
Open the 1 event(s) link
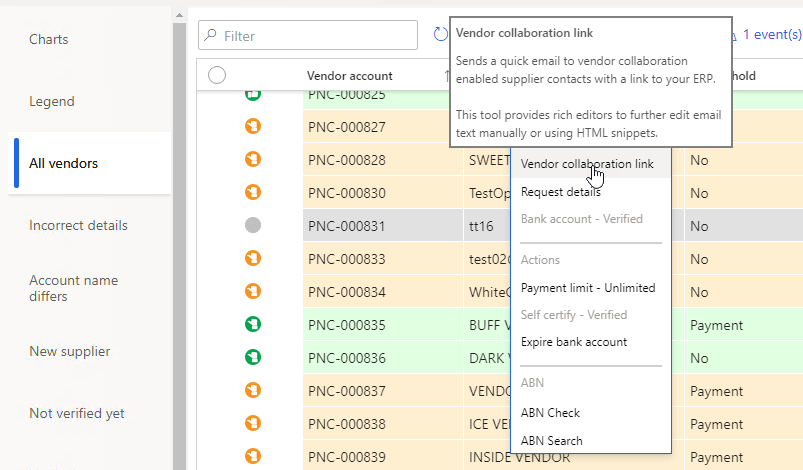coord(772,34)
